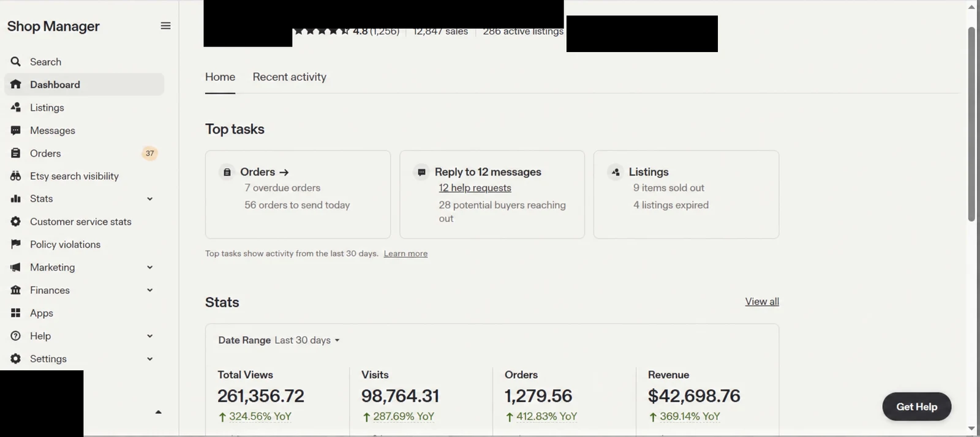The image size is (980, 437).
Task: Click the shop star rating icons
Action: pos(321,31)
